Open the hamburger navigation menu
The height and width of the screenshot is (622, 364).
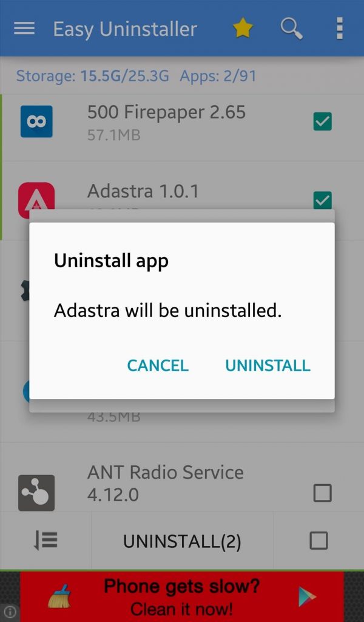[x=24, y=29]
